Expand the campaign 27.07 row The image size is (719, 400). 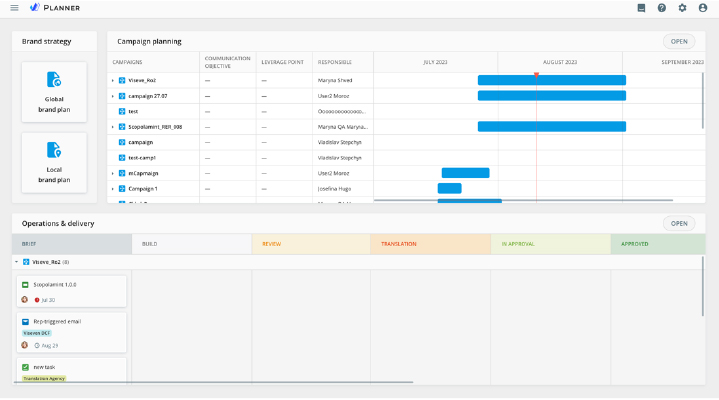tap(113, 96)
